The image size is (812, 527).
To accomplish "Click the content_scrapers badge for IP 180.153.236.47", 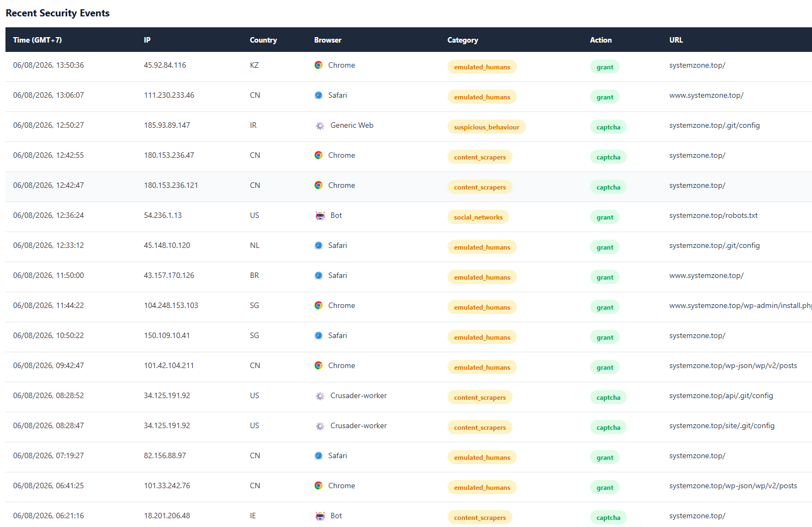I will [480, 157].
